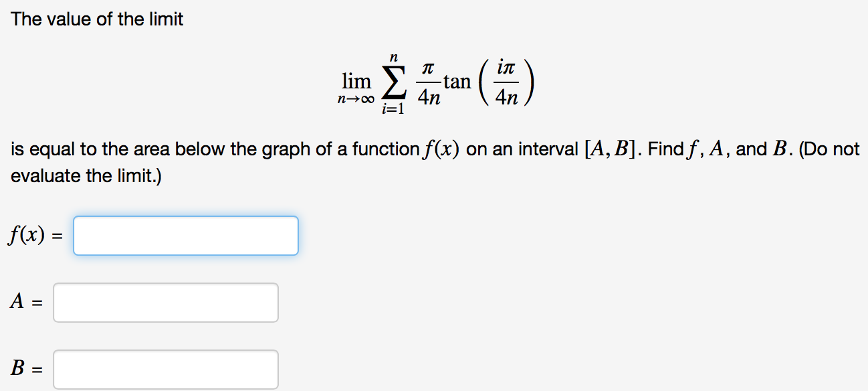Click "The value of the limit" text
This screenshot has height=391, width=868.
pyautogui.click(x=97, y=19)
